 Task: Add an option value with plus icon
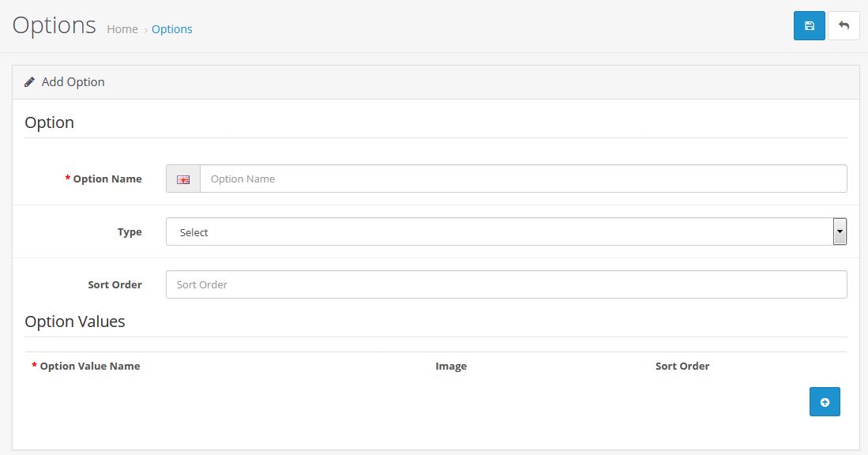(x=825, y=402)
